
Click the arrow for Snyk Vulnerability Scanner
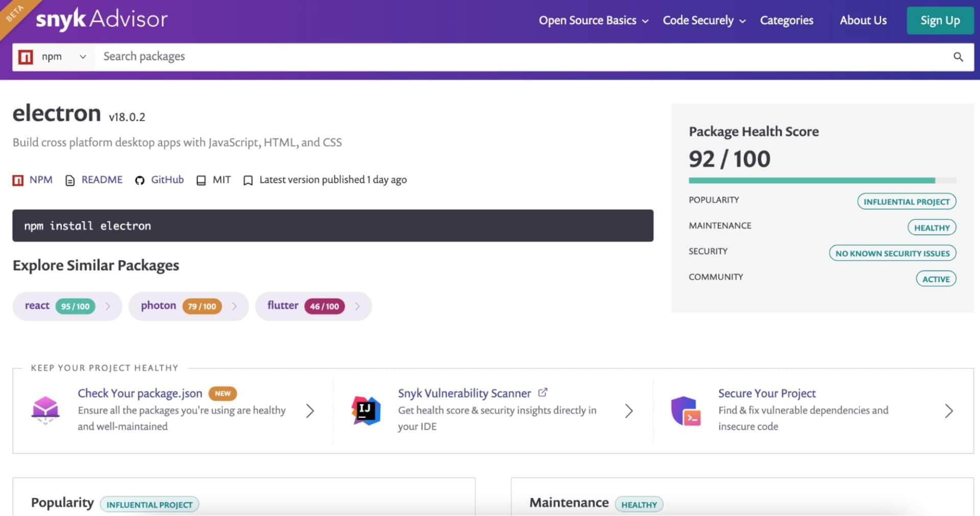pyautogui.click(x=629, y=411)
